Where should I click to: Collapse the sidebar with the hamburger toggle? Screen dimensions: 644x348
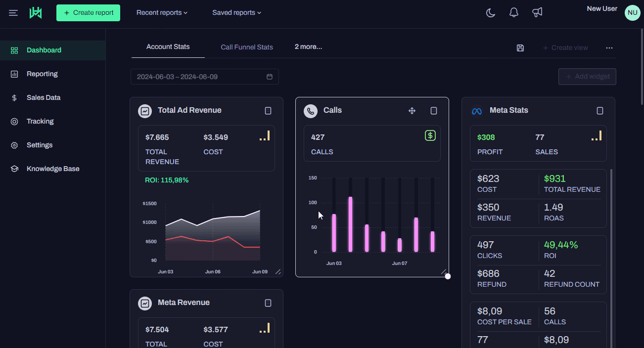click(x=13, y=12)
